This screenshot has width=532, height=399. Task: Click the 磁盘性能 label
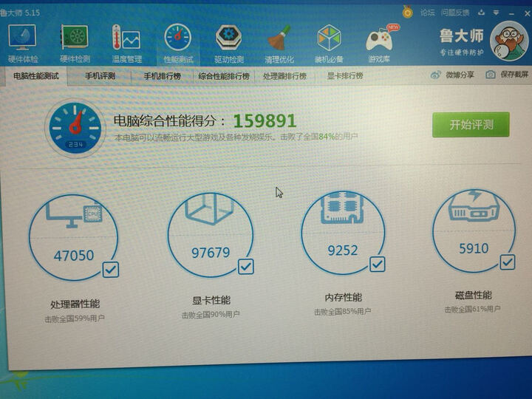click(474, 295)
